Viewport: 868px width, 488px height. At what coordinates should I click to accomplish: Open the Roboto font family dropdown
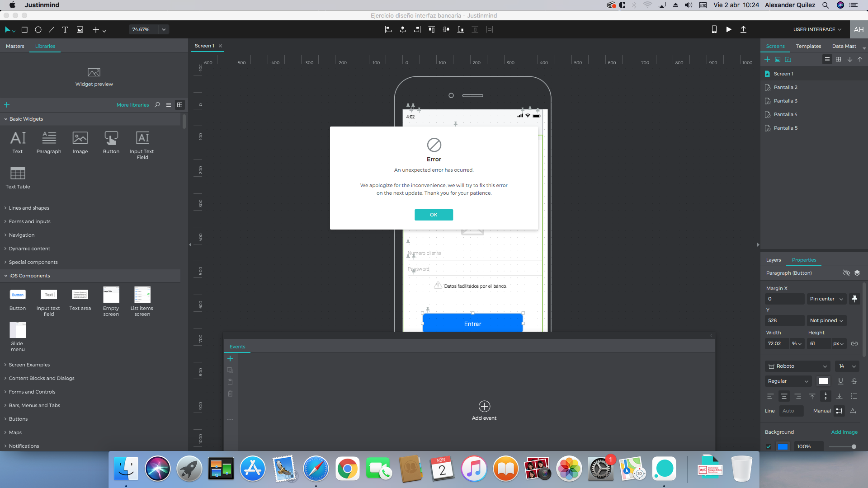[x=798, y=366]
